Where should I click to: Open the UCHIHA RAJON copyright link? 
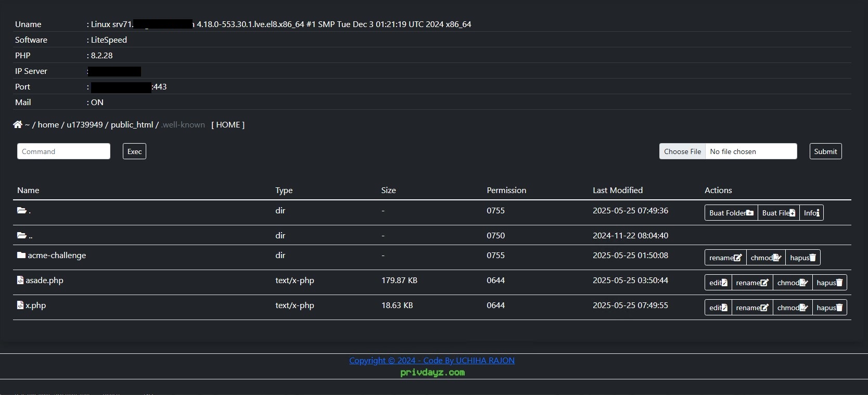tap(432, 360)
